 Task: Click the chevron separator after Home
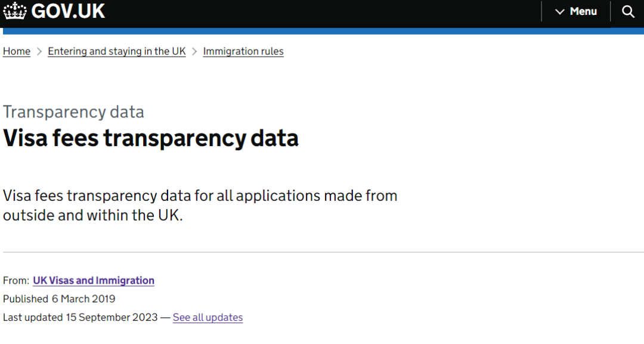pos(39,51)
